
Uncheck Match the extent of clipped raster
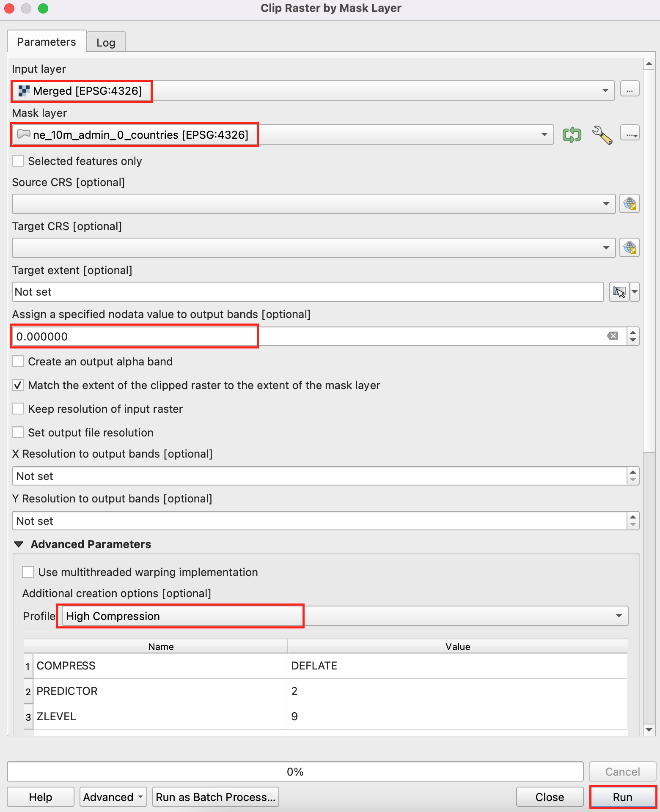point(18,385)
